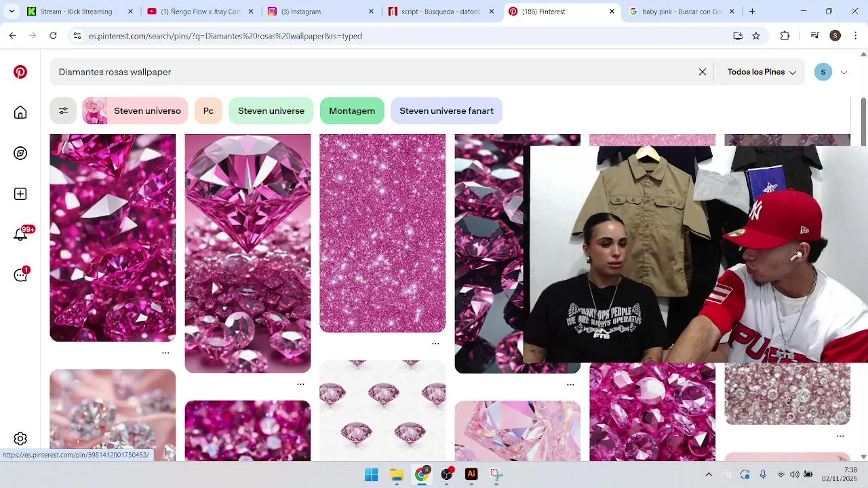Open the search filters icon
Image resolution: width=868 pixels, height=488 pixels.
pos(63,110)
